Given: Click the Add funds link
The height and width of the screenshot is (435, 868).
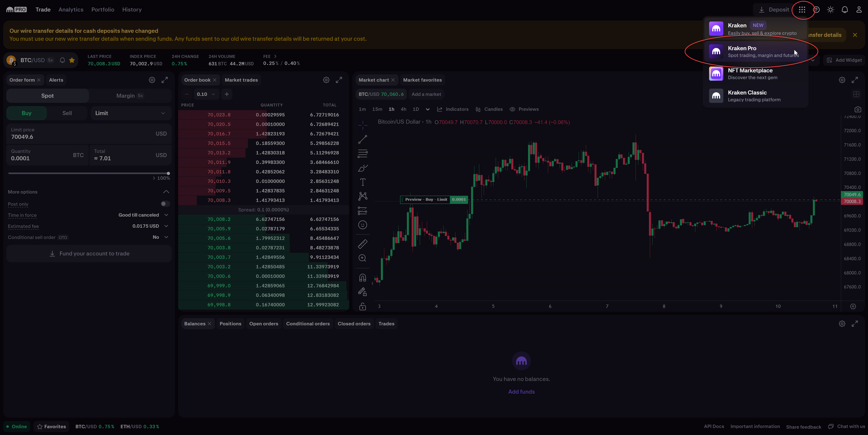Looking at the screenshot, I should click(x=521, y=392).
